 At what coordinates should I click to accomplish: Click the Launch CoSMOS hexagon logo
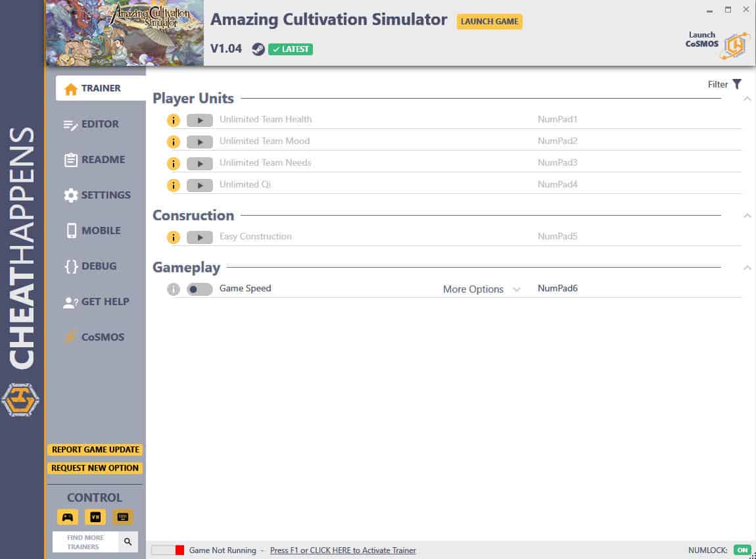tap(736, 46)
